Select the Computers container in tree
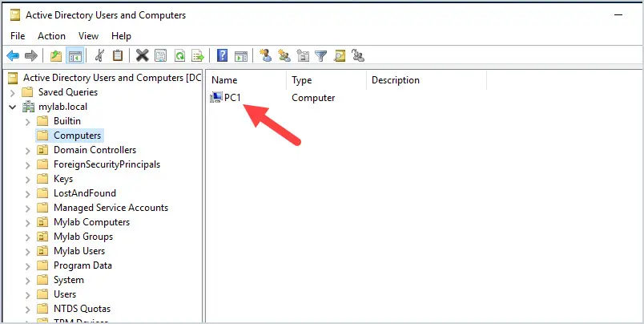The image size is (644, 324). pos(77,136)
